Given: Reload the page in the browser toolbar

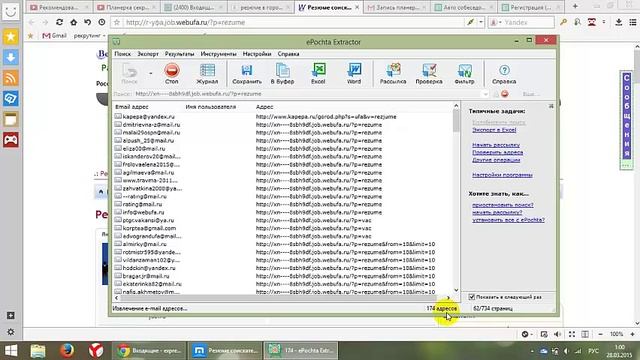Looking at the screenshot, I should (x=59, y=22).
